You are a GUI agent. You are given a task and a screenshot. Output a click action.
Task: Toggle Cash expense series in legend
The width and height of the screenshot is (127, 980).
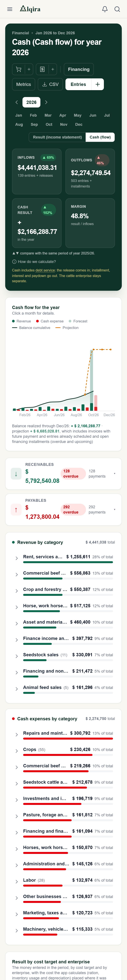50,321
